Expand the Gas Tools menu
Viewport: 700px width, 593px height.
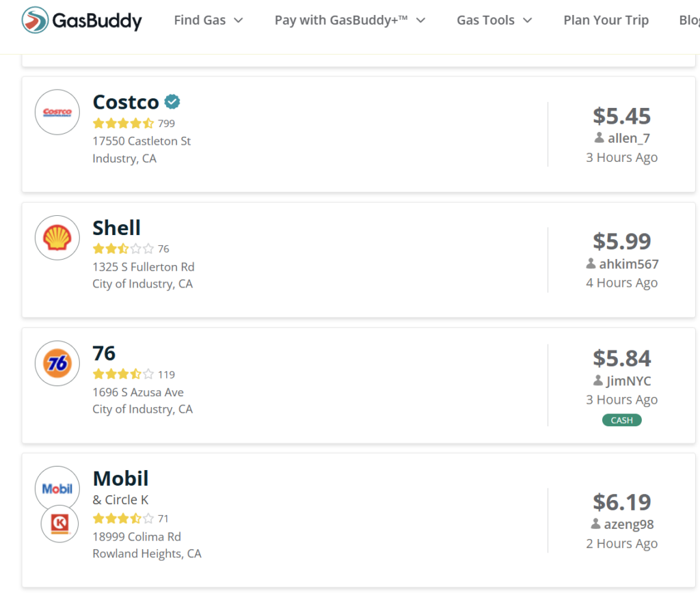coord(494,20)
